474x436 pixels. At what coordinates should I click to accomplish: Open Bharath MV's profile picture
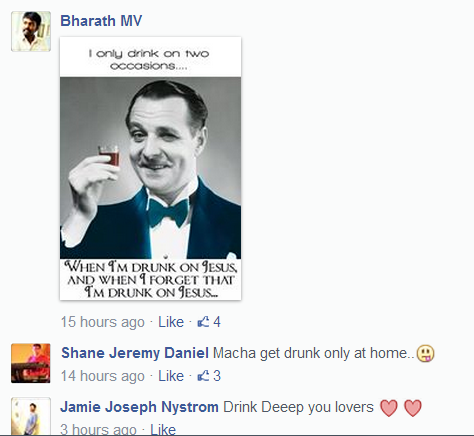31,31
